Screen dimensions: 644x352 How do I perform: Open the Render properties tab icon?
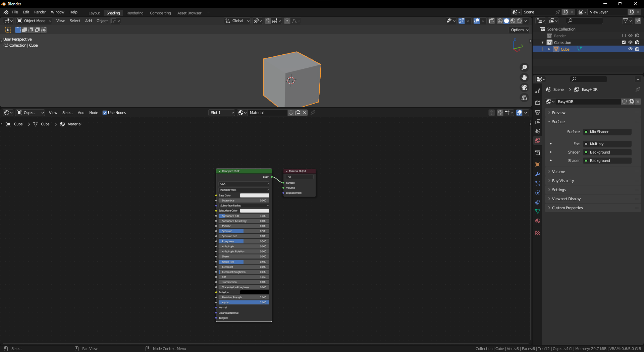538,103
